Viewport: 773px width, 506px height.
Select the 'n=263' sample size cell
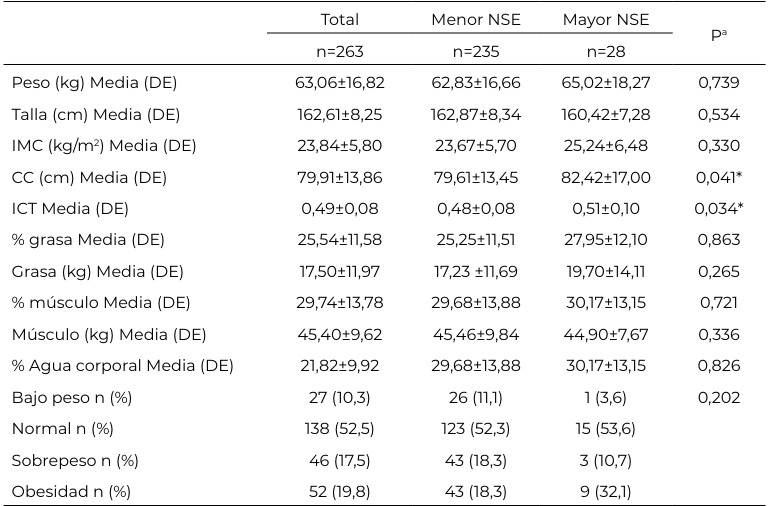[x=339, y=51]
